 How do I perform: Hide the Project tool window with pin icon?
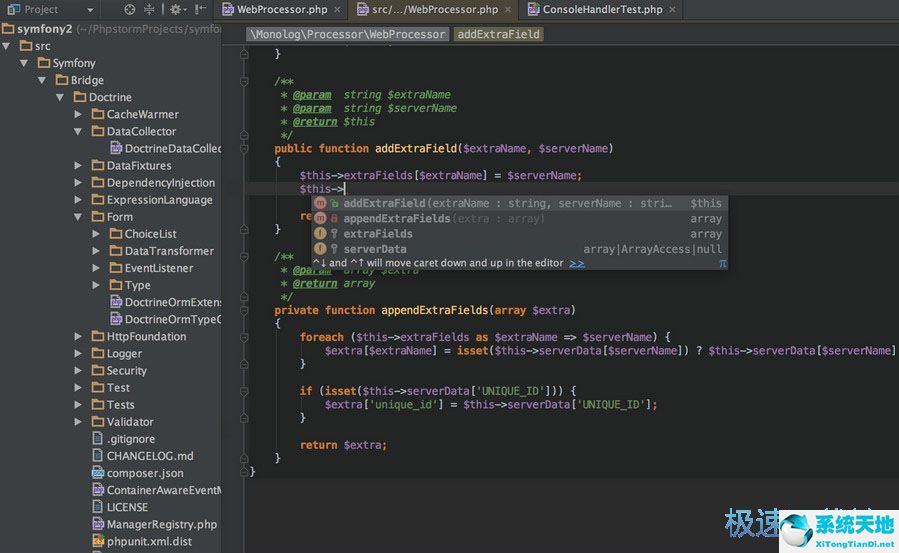[200, 9]
